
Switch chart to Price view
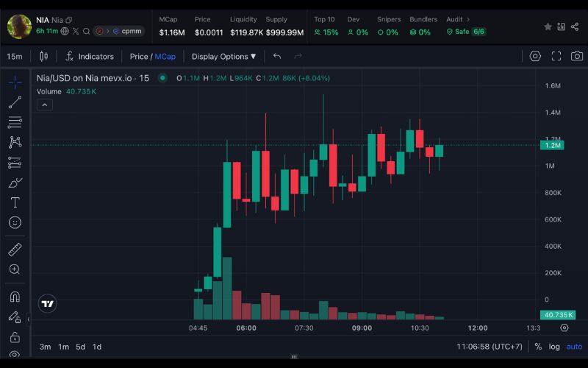click(139, 57)
